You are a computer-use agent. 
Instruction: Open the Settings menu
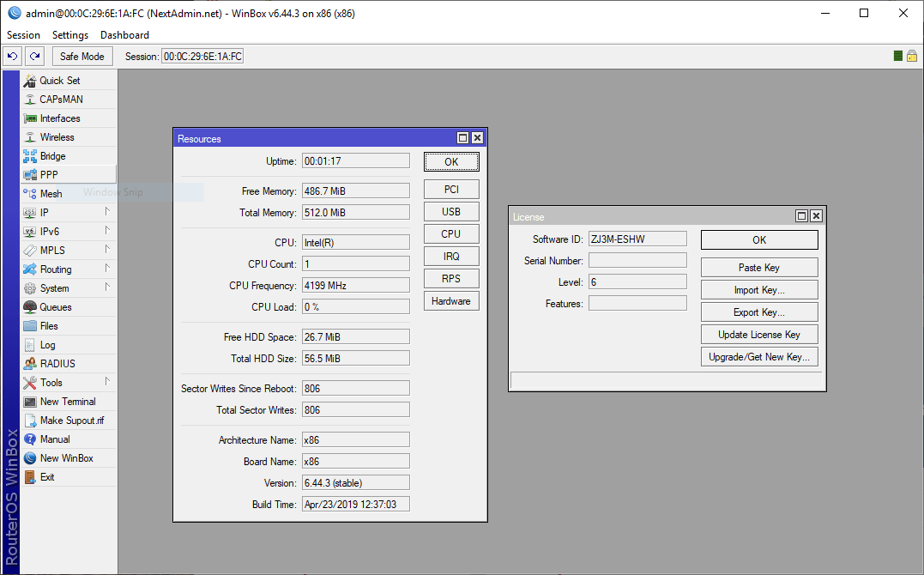pos(69,35)
